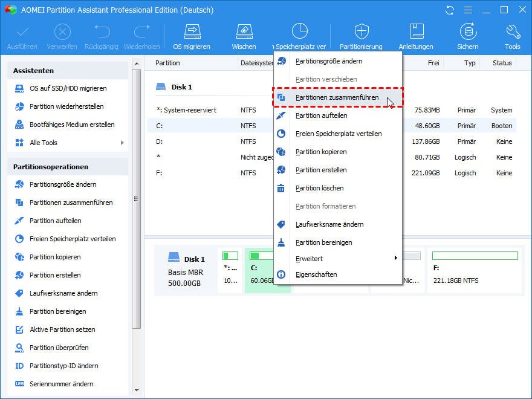Image resolution: width=532 pixels, height=399 pixels.
Task: Select the D: partition row
Action: [332, 141]
